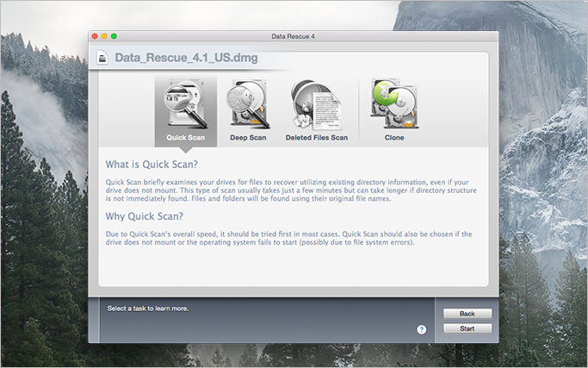
Task: Click the Data Rescue 4 window title
Action: tap(294, 36)
